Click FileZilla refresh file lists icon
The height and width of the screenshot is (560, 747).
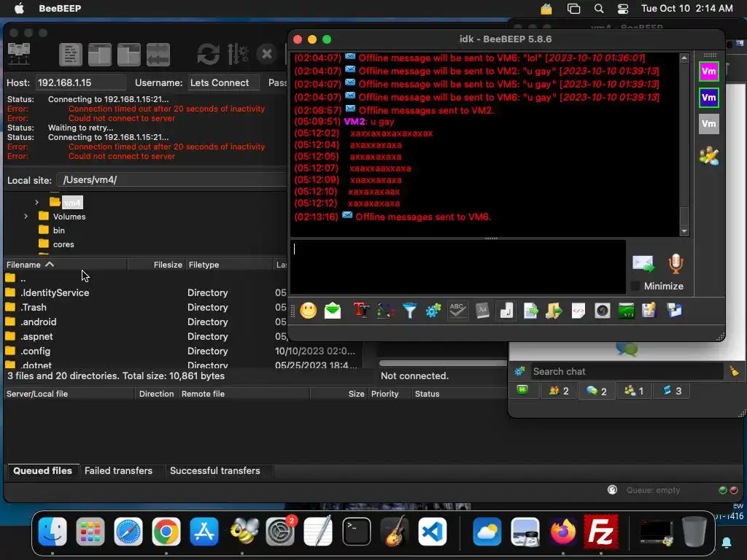(x=208, y=54)
